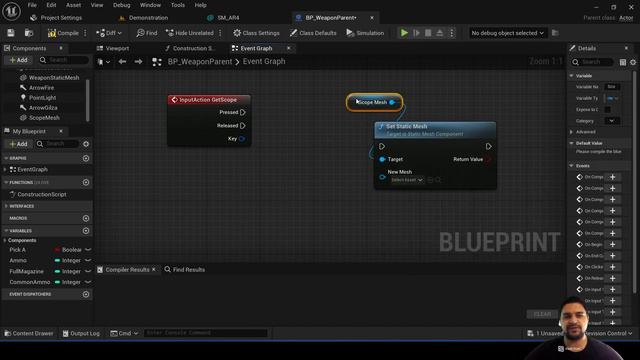Select the ScopeMesh component

pyautogui.click(x=44, y=118)
